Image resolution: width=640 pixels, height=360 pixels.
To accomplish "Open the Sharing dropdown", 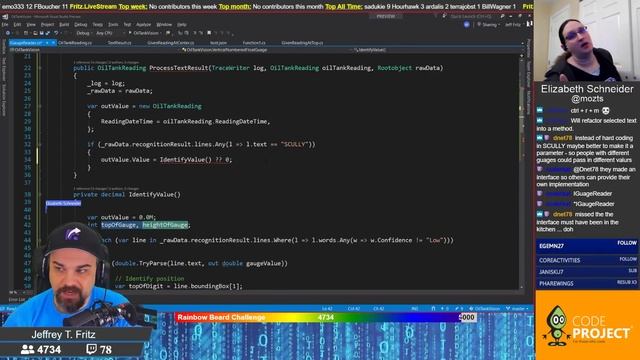I will [x=488, y=25].
